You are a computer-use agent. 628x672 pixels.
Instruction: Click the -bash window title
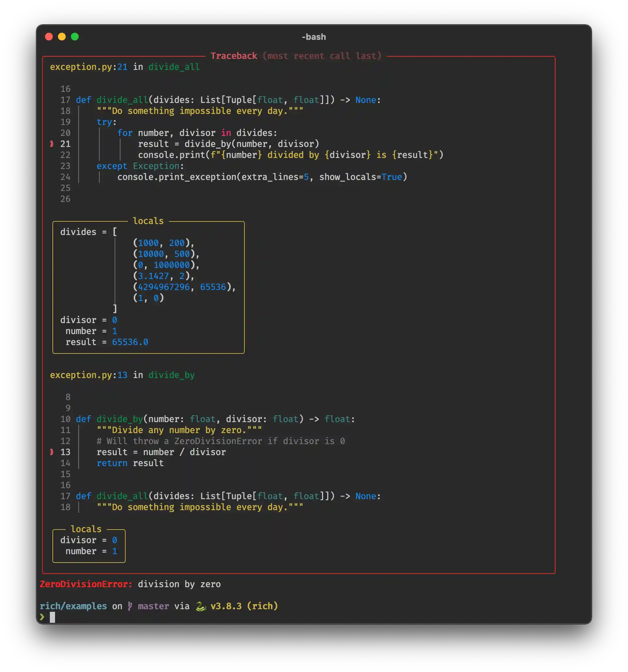point(314,37)
